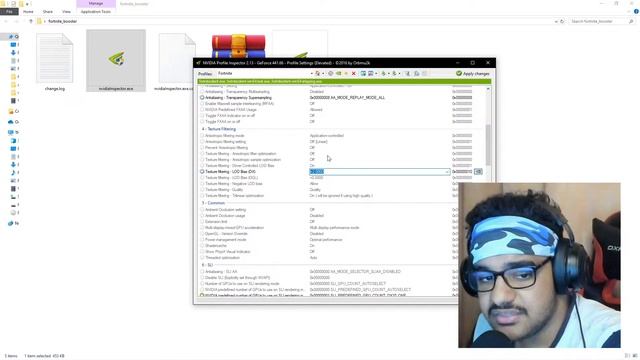Select Shadercache row
The image size is (640, 360).
click(x=329, y=246)
